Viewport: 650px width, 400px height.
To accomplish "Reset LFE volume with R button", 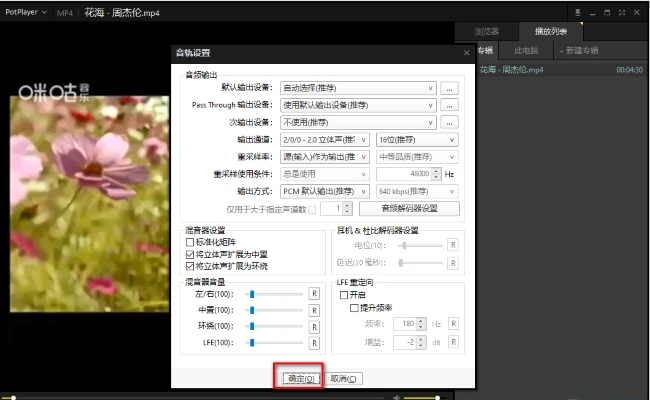I will coord(314,343).
